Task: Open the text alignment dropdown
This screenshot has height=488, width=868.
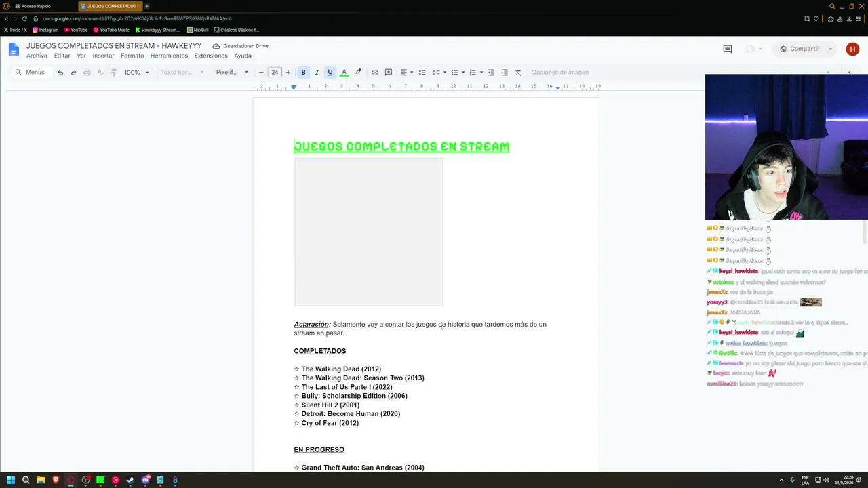Action: [x=406, y=73]
